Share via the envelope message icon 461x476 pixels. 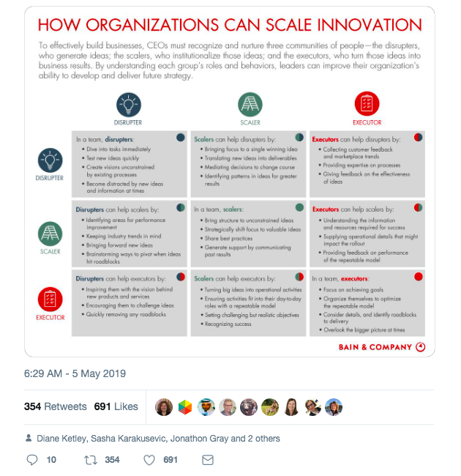click(208, 460)
